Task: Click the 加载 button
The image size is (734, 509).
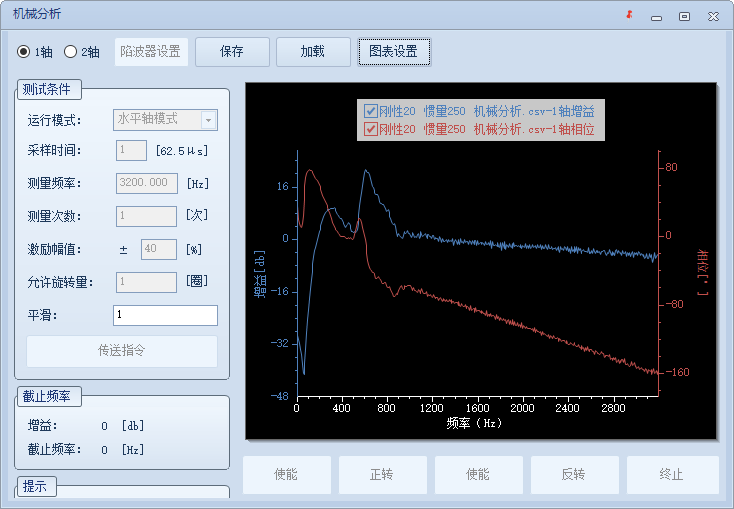Action: click(313, 52)
